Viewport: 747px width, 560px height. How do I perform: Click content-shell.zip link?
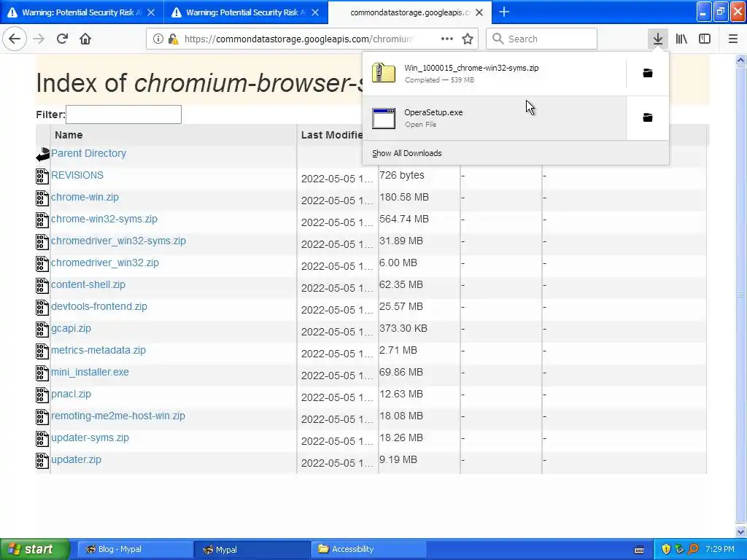click(x=88, y=285)
